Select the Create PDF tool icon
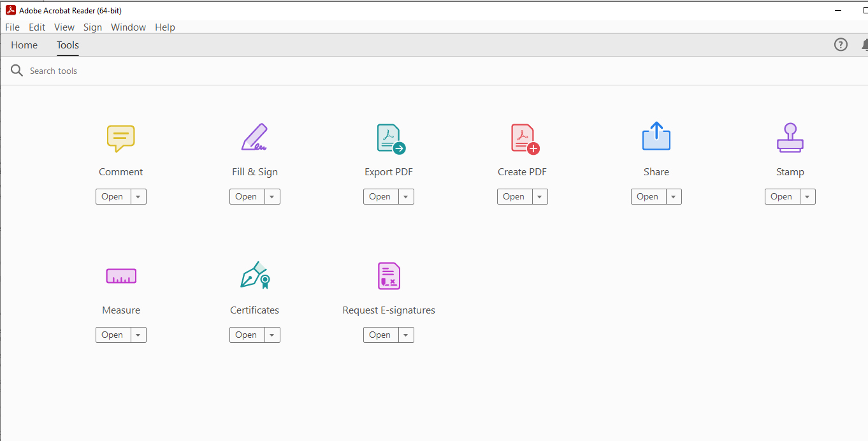Screen dimensions: 868x441 [522, 138]
